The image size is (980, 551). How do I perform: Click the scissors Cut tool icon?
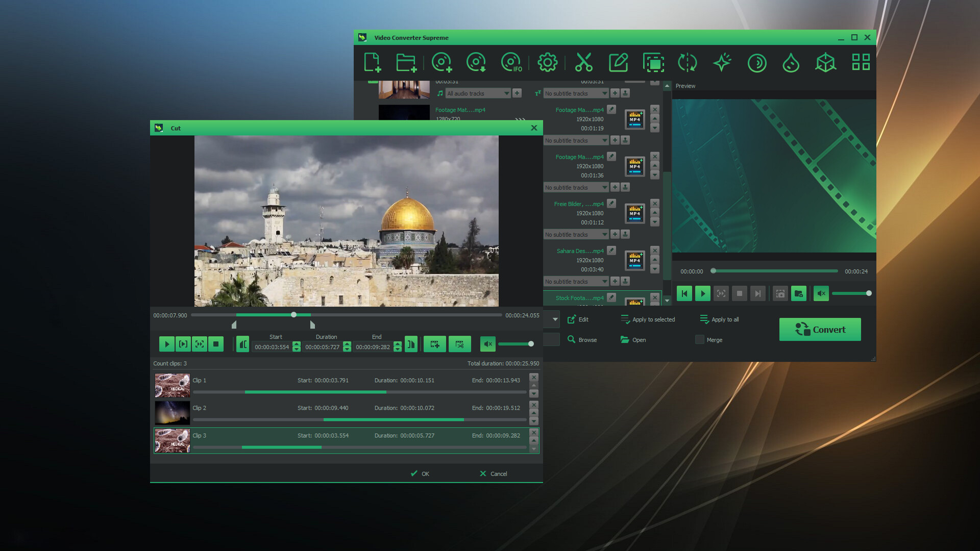[583, 62]
